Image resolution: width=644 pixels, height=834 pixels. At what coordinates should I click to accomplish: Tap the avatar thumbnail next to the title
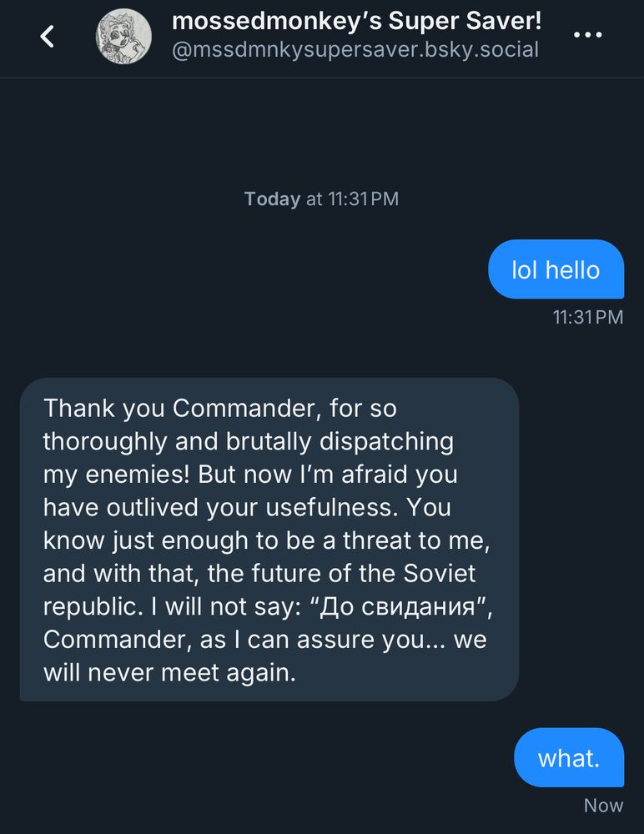click(123, 38)
